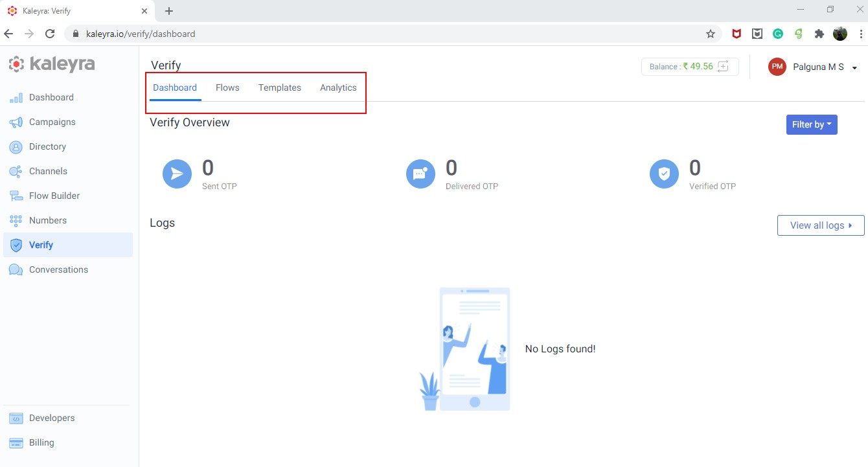
Task: Reload the page in browser
Action: click(50, 34)
